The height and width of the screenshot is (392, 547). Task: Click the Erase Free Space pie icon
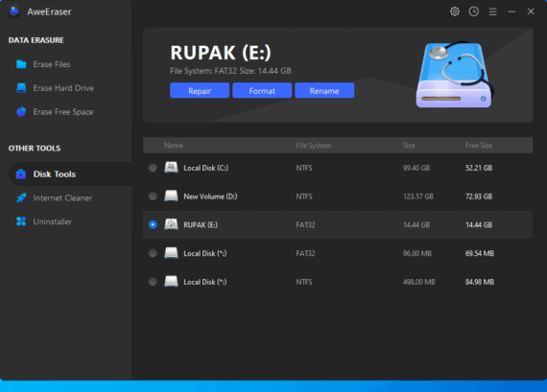[21, 111]
